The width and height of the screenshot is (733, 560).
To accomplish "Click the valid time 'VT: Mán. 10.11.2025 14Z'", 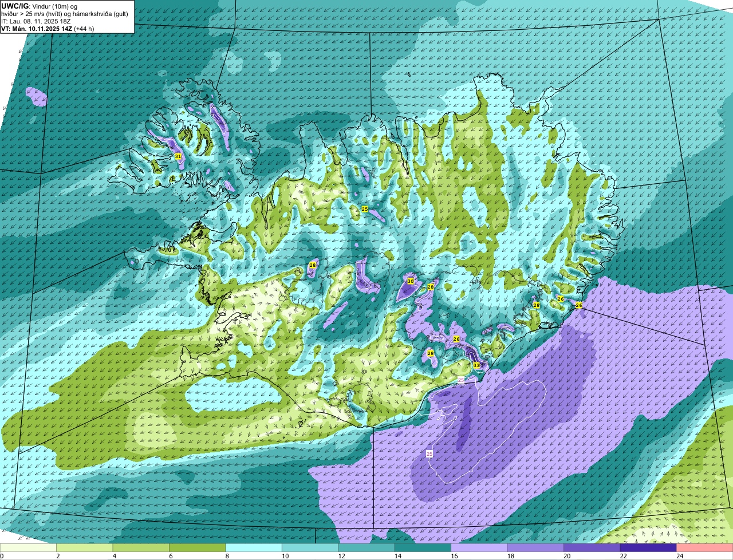I will click(x=37, y=28).
